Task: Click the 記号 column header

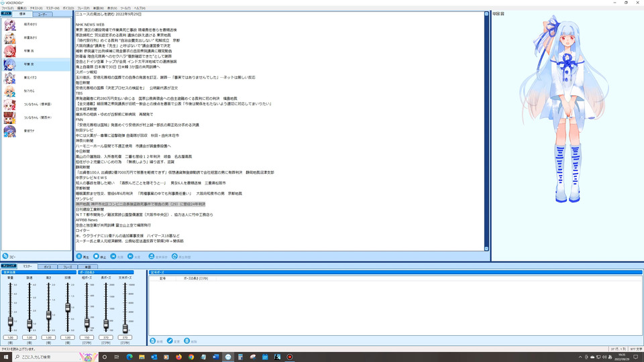Action: (162, 278)
